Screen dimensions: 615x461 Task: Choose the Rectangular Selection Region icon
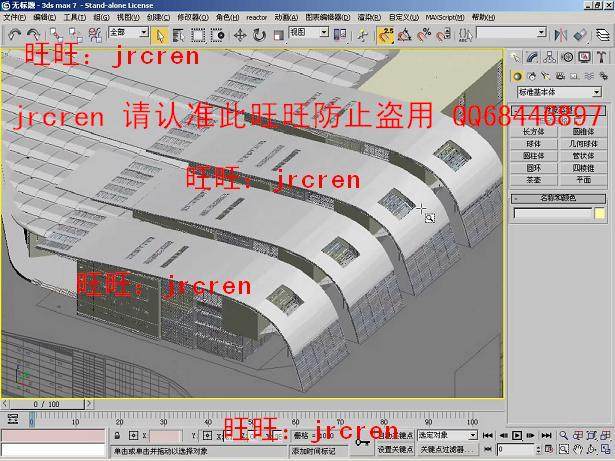(x=198, y=36)
